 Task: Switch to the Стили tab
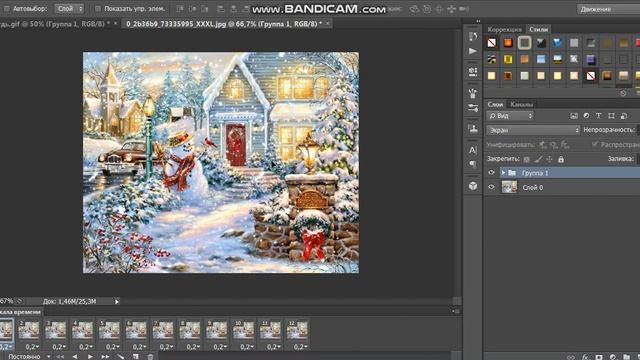pyautogui.click(x=538, y=29)
